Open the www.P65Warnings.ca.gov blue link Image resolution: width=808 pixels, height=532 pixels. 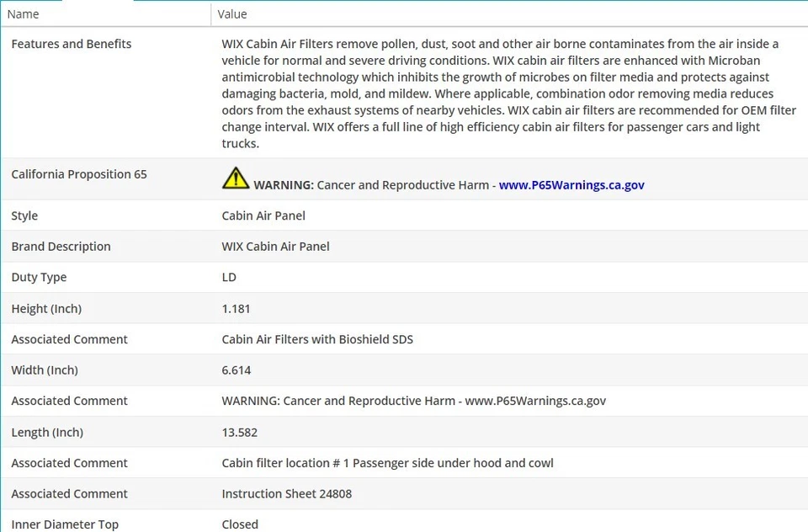click(571, 185)
